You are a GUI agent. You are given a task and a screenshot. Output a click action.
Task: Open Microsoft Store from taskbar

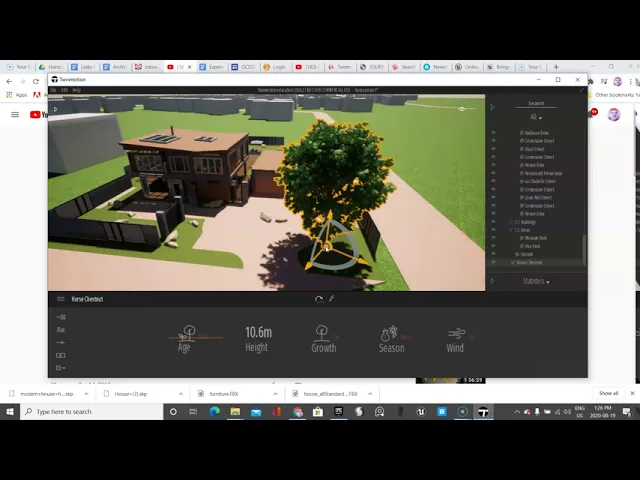pyautogui.click(x=318, y=412)
